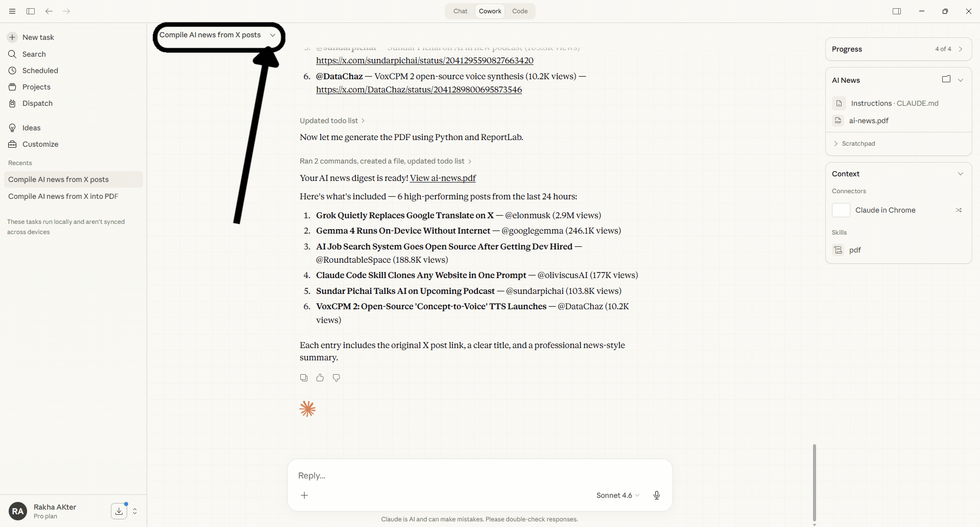
Task: Click the icon right of Claude in Chrome
Action: coord(959,210)
